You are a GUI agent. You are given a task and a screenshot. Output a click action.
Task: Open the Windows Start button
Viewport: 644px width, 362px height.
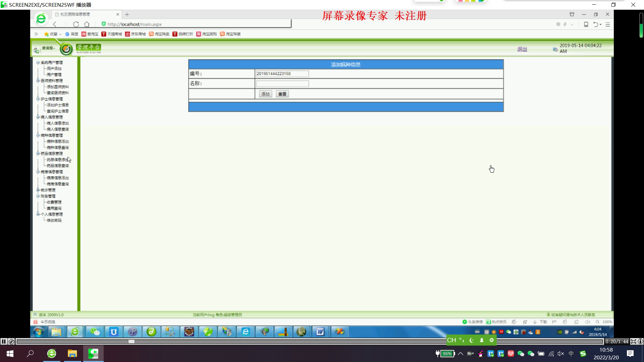click(x=10, y=354)
